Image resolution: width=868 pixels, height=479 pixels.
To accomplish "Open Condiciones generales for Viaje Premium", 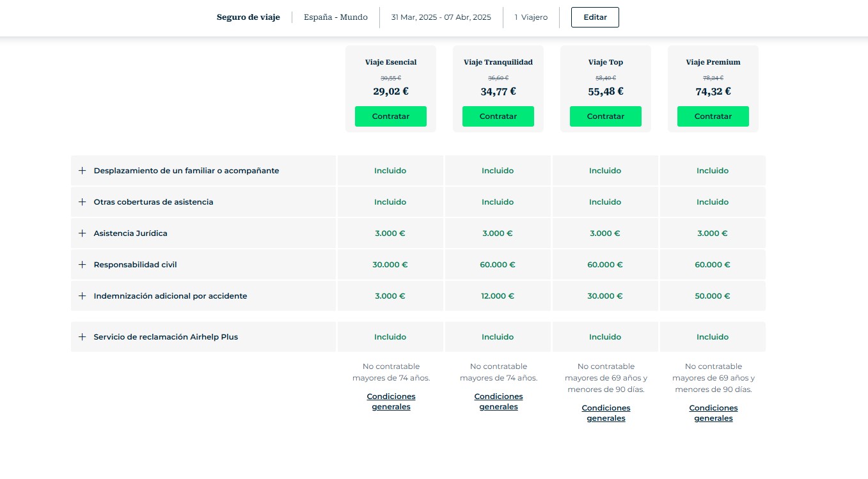I will pyautogui.click(x=713, y=413).
